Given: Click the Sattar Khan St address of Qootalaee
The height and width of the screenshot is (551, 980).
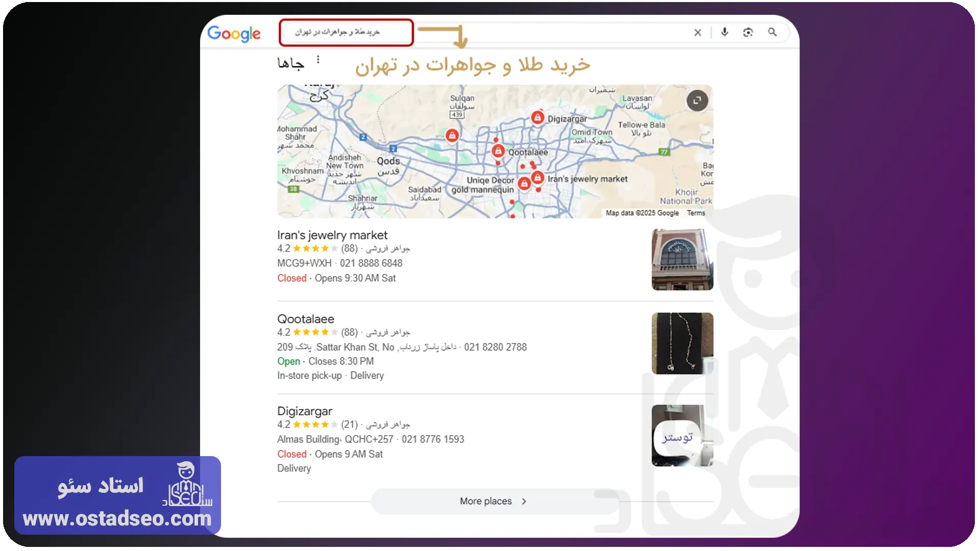Looking at the screenshot, I should 366,347.
